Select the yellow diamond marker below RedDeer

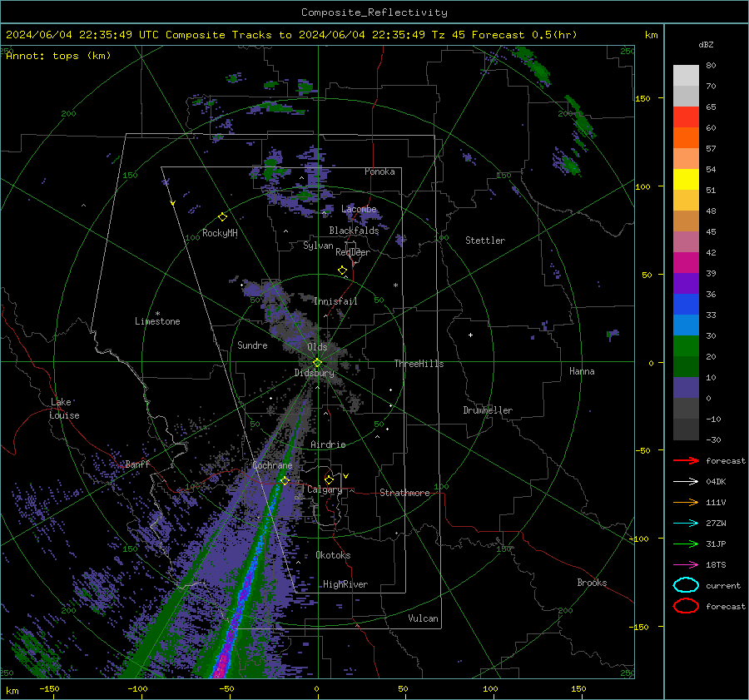(342, 271)
